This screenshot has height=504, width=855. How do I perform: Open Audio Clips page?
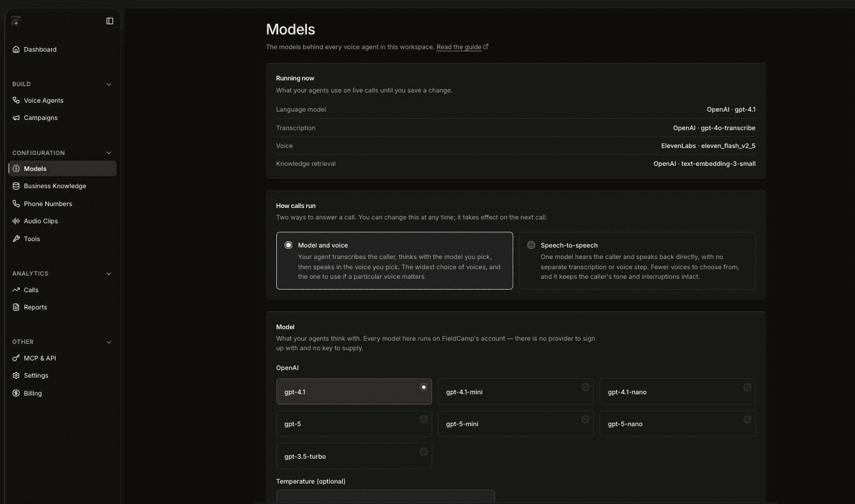pyautogui.click(x=62, y=221)
